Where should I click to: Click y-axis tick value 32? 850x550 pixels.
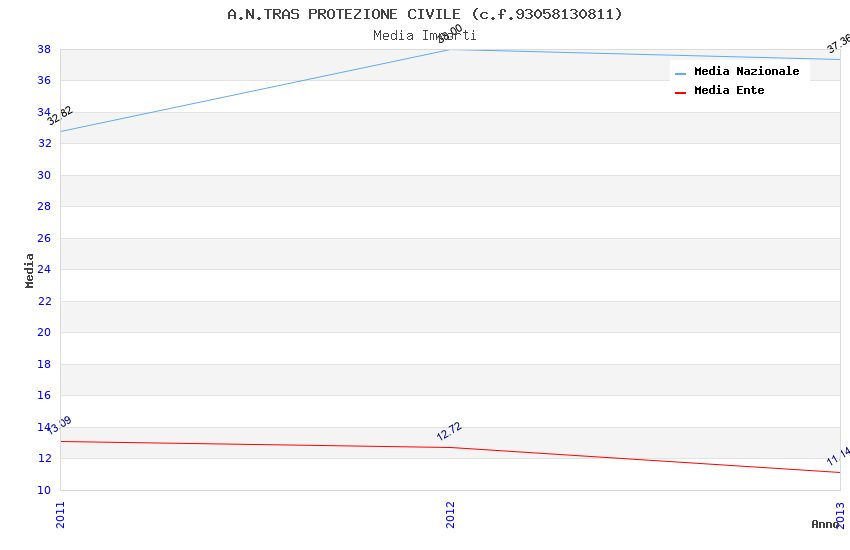pos(44,143)
